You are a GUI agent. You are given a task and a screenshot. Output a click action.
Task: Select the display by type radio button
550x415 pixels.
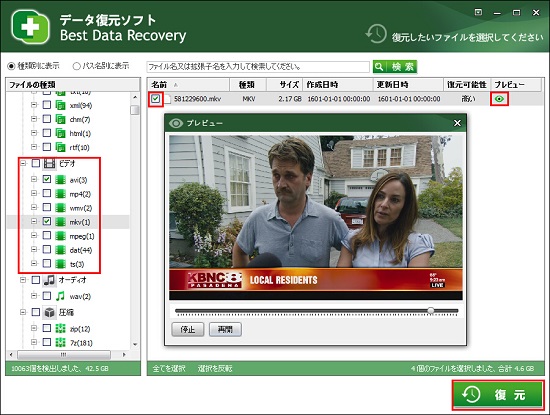(11, 66)
